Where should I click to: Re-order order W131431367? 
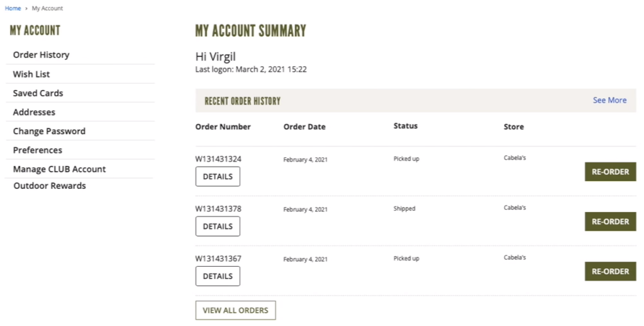tap(610, 271)
